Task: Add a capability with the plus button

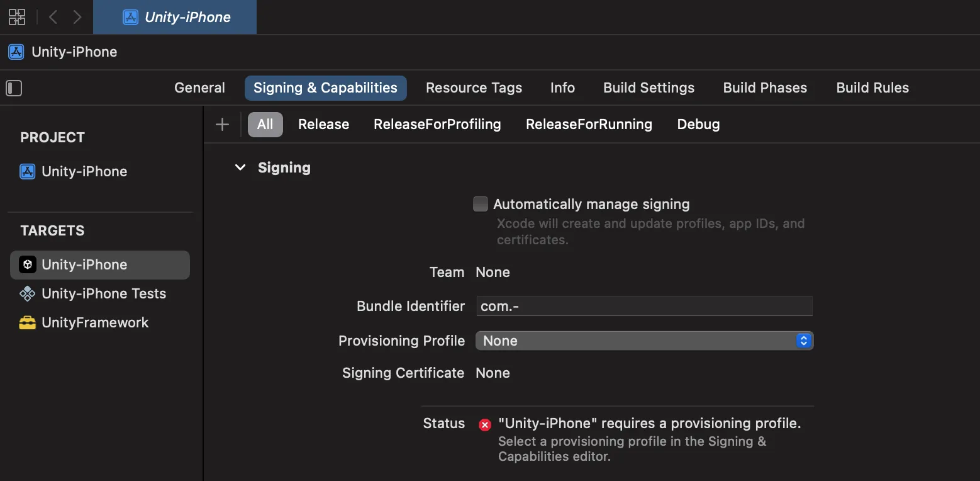Action: (x=222, y=125)
